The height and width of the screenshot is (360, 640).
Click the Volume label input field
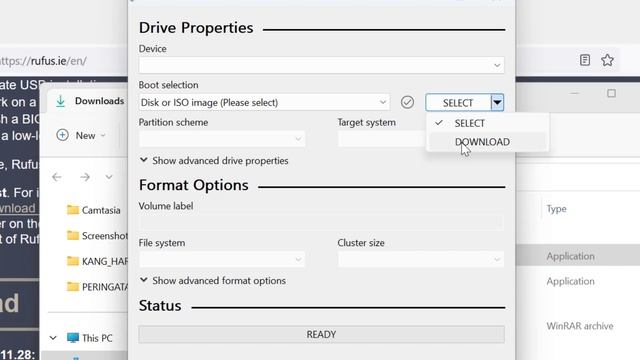pyautogui.click(x=321, y=223)
